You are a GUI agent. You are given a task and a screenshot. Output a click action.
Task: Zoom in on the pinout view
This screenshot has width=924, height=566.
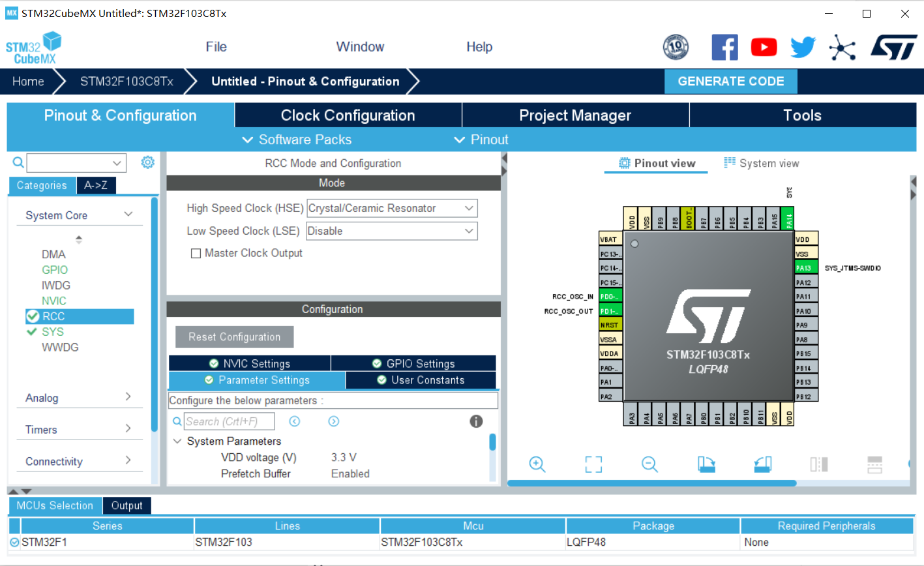point(537,464)
